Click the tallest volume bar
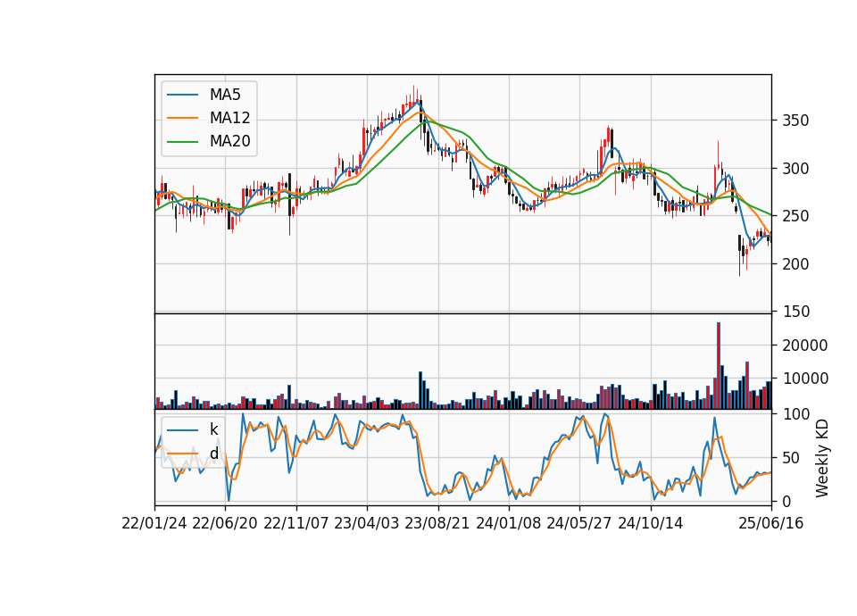 pyautogui.click(x=719, y=366)
